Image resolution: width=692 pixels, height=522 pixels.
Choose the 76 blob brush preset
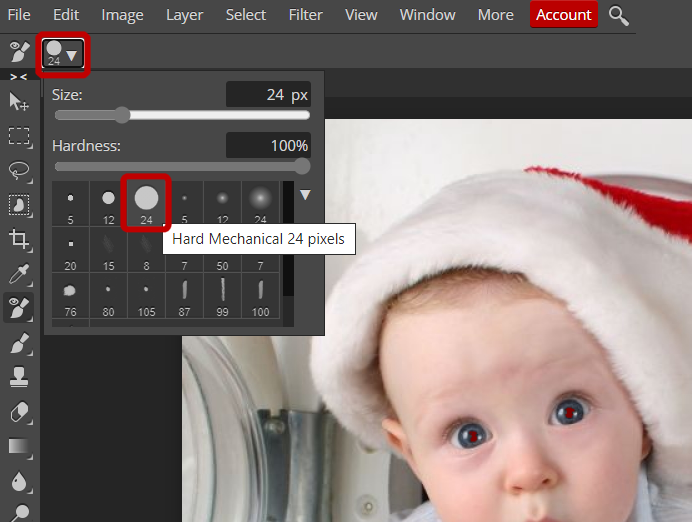click(x=71, y=296)
